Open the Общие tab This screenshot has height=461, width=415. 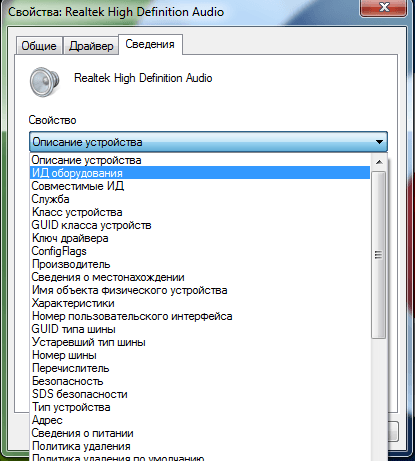[x=39, y=46]
